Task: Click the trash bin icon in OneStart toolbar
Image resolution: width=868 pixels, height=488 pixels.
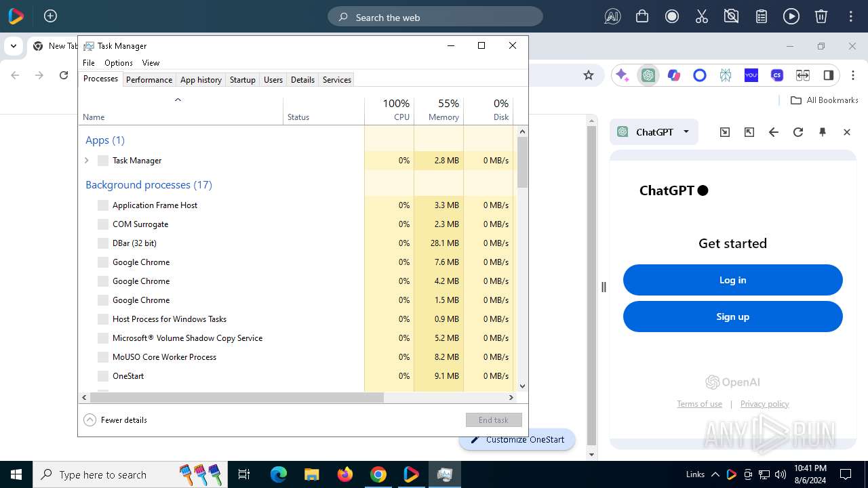Action: [x=821, y=17]
